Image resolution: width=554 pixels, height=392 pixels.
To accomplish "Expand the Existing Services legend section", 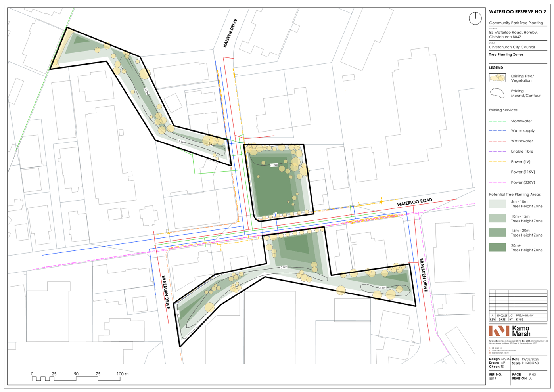I will point(503,110).
